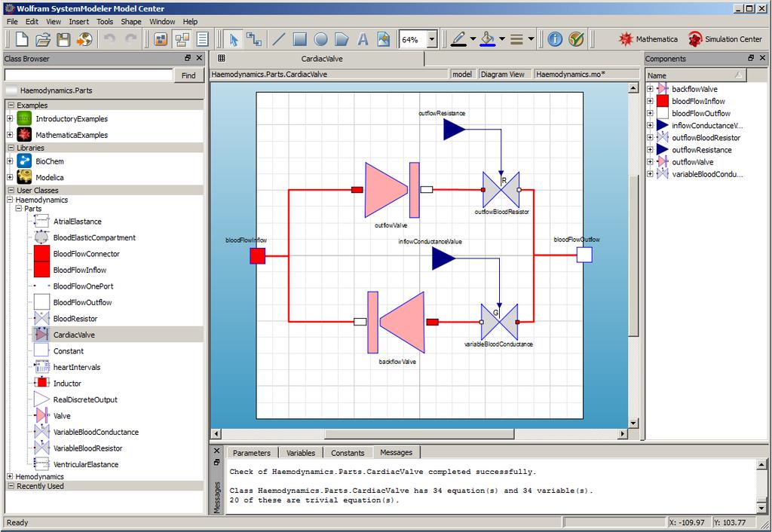Open the Window menu
Viewport: 772px width, 532px height.
click(x=162, y=22)
